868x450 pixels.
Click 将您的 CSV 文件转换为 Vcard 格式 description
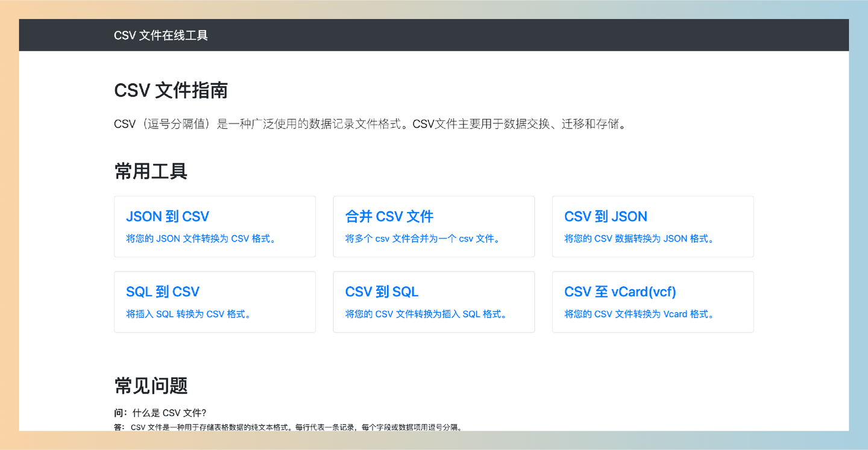tap(638, 314)
